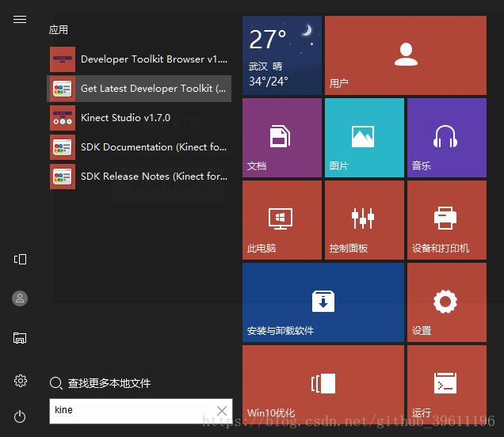Viewport: 504px width, 437px height.
Task: Launch Developer Toolkit Browser v1 result
Action: (139, 59)
